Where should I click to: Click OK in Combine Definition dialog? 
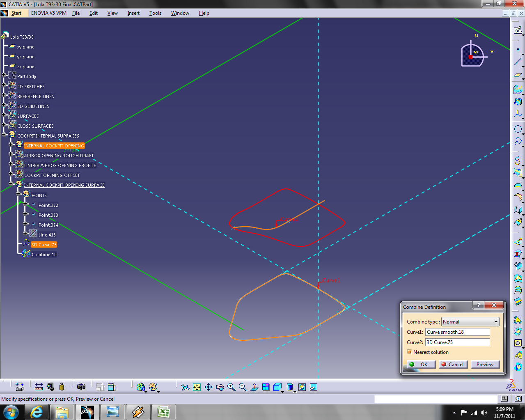coord(421,364)
